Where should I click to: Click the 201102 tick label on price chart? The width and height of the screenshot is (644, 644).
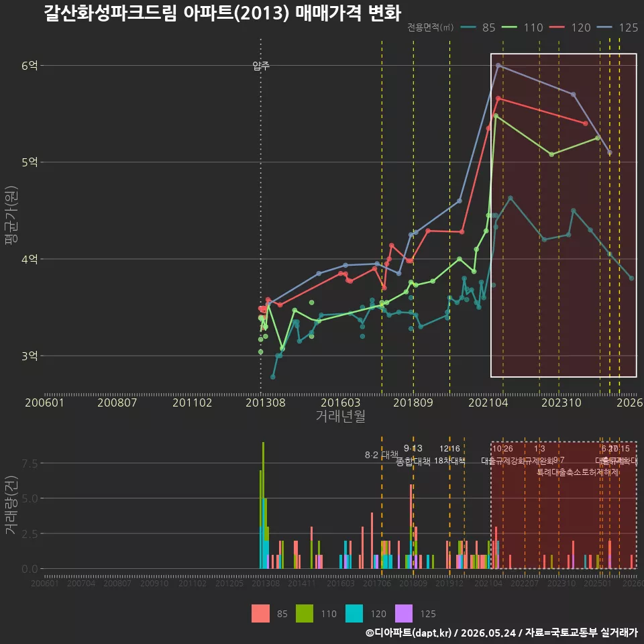(193, 402)
